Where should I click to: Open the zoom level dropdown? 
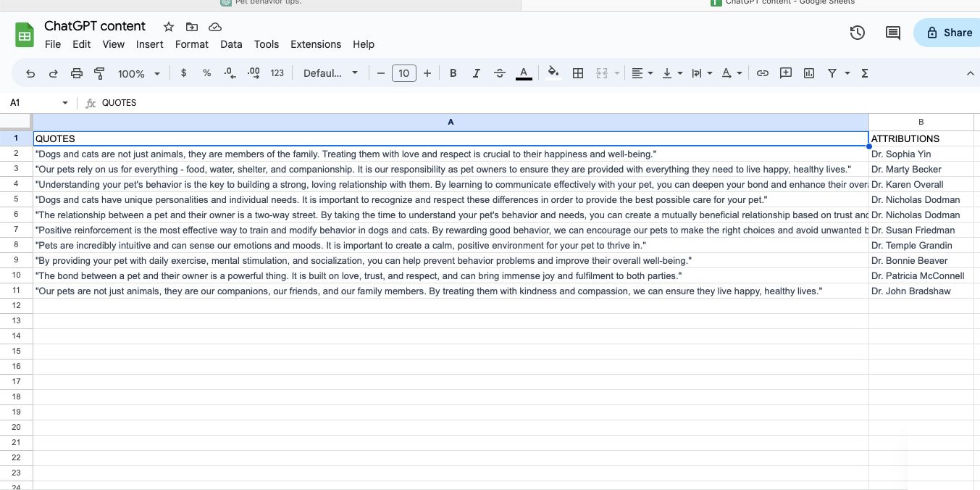coord(138,73)
